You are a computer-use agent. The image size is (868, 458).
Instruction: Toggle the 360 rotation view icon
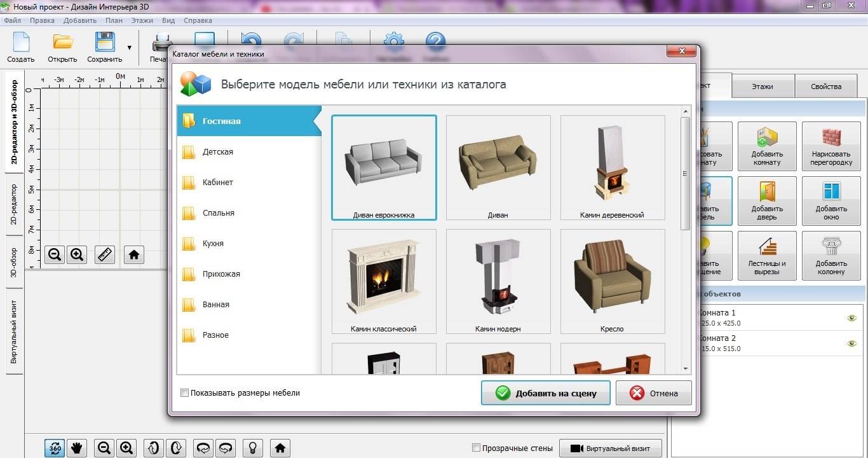(x=55, y=448)
